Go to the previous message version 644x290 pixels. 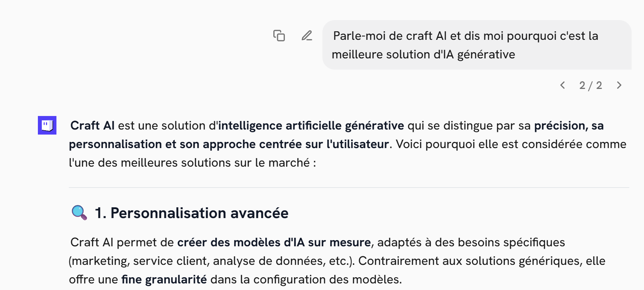coord(563,85)
